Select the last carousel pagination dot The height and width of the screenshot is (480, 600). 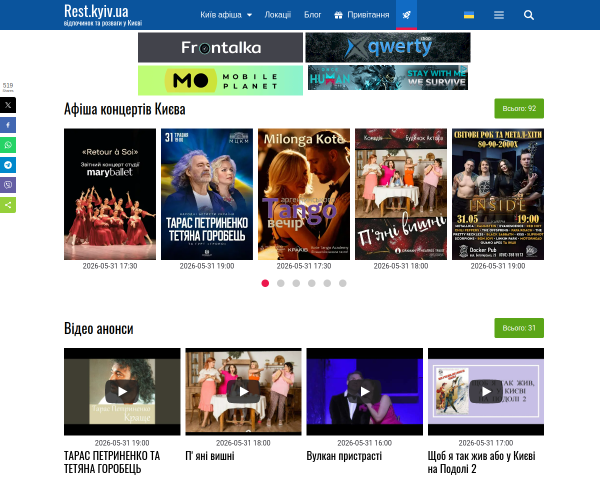coord(342,283)
